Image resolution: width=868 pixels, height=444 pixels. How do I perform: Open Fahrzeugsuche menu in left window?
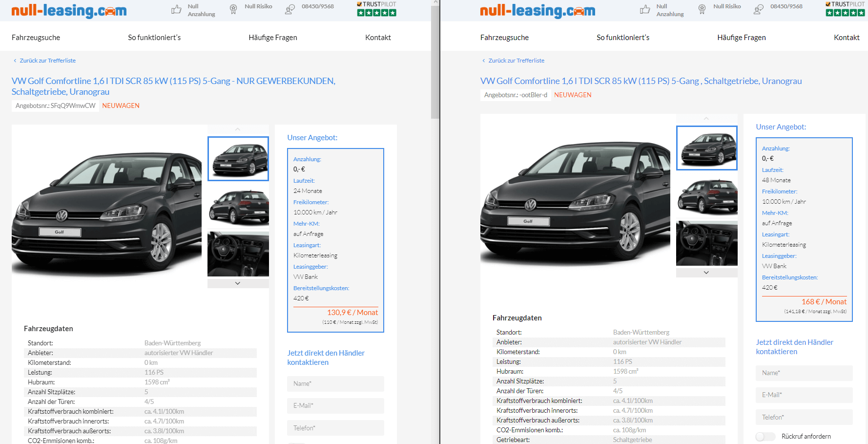(x=36, y=38)
